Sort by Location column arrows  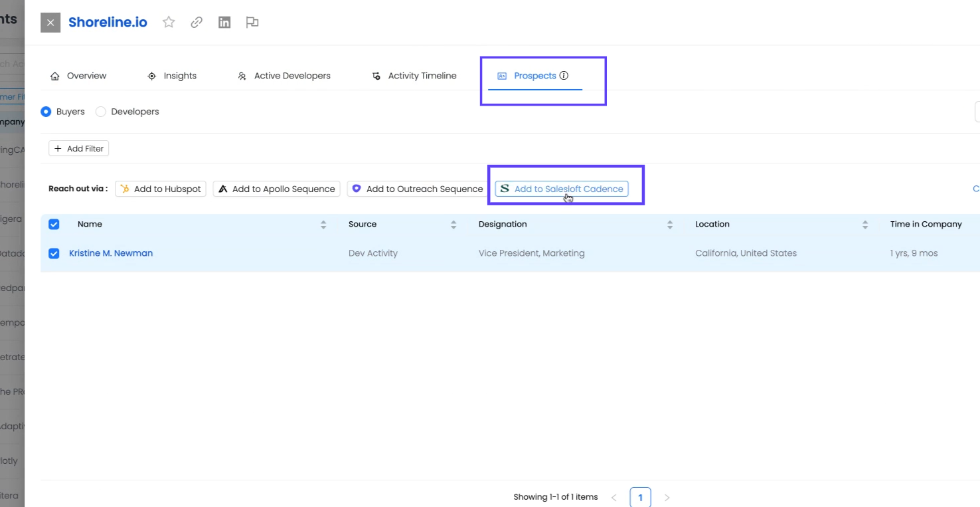pos(865,225)
